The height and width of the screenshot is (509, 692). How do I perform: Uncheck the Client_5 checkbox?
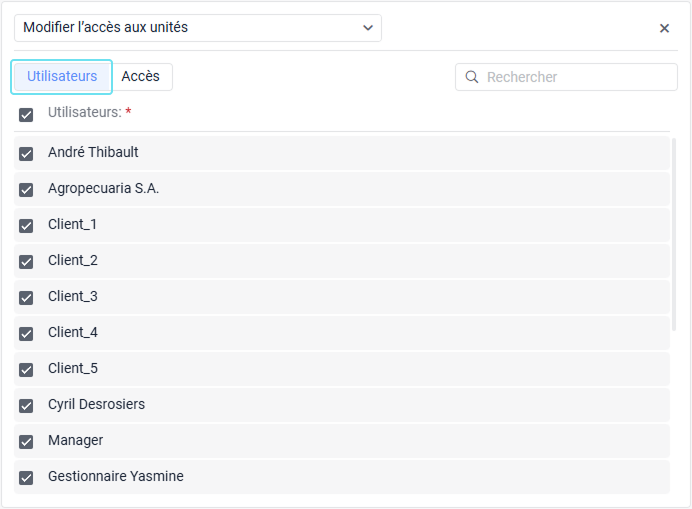26,370
